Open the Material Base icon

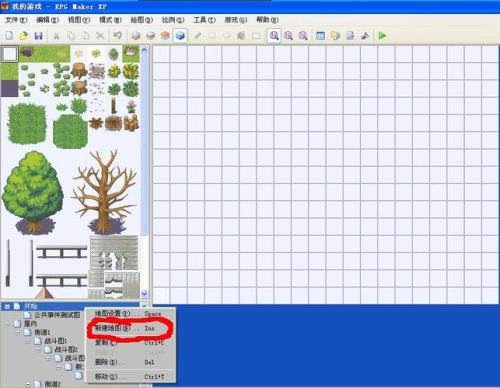pos(335,35)
